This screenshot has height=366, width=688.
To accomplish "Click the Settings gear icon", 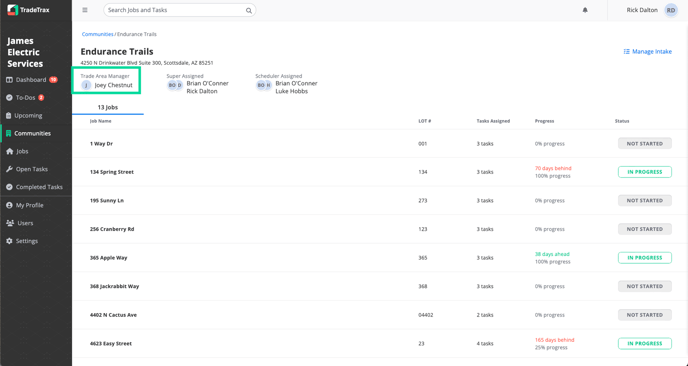I will click(9, 241).
